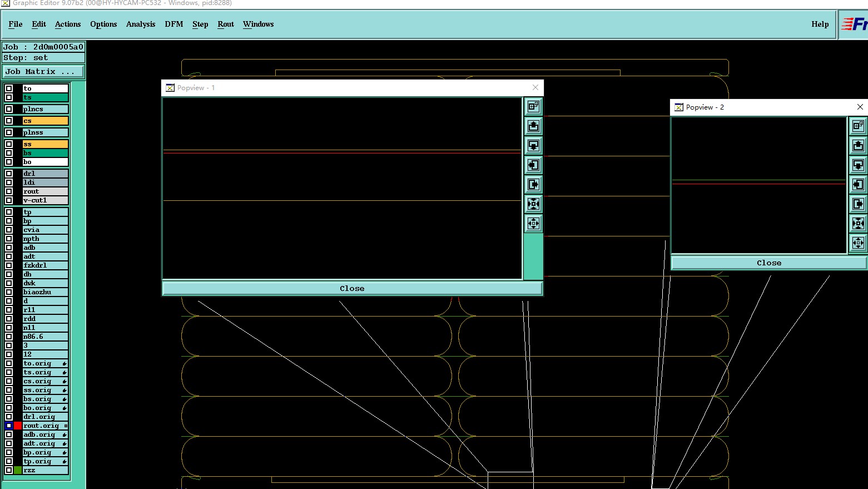
Task: Select the plncs layer name
Action: tap(46, 109)
